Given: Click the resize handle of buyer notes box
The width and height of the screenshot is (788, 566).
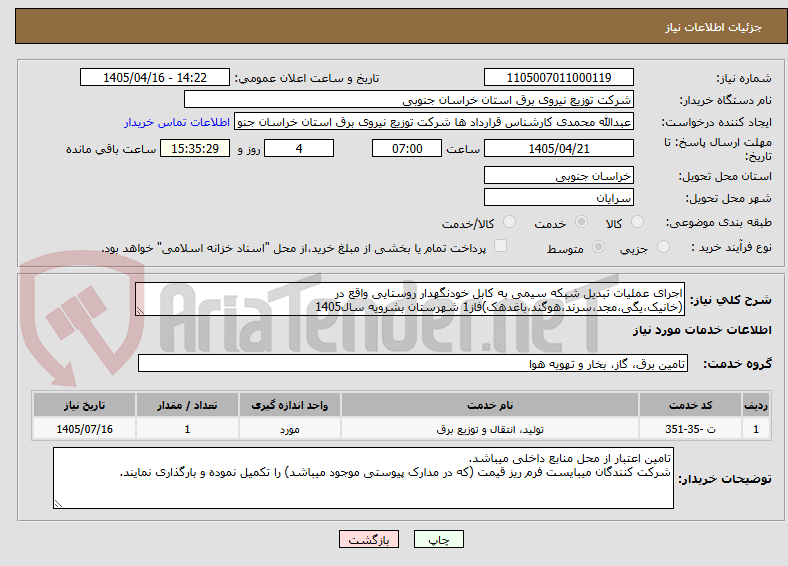Looking at the screenshot, I should pyautogui.click(x=58, y=504).
